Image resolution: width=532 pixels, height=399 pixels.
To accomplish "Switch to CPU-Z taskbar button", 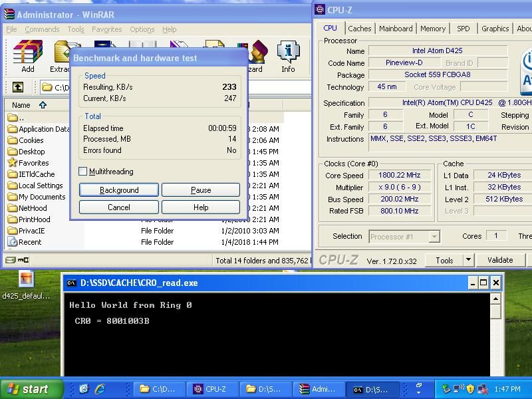I will click(x=211, y=389).
